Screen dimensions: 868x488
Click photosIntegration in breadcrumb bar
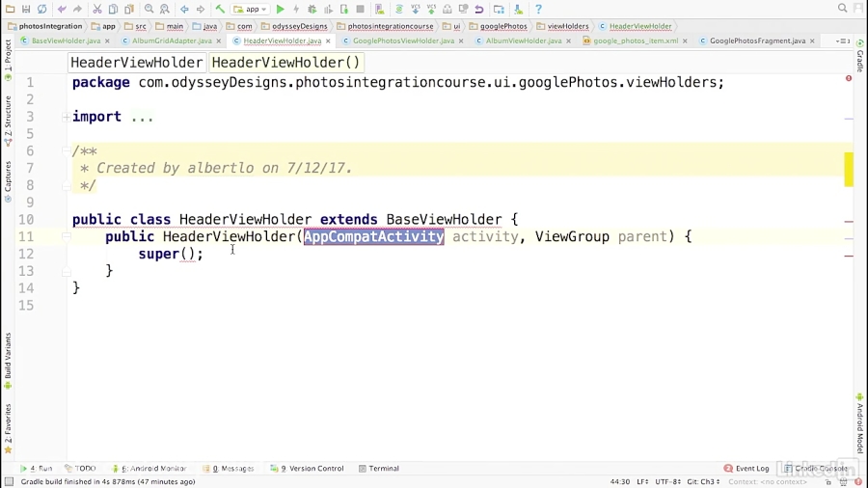[44, 26]
